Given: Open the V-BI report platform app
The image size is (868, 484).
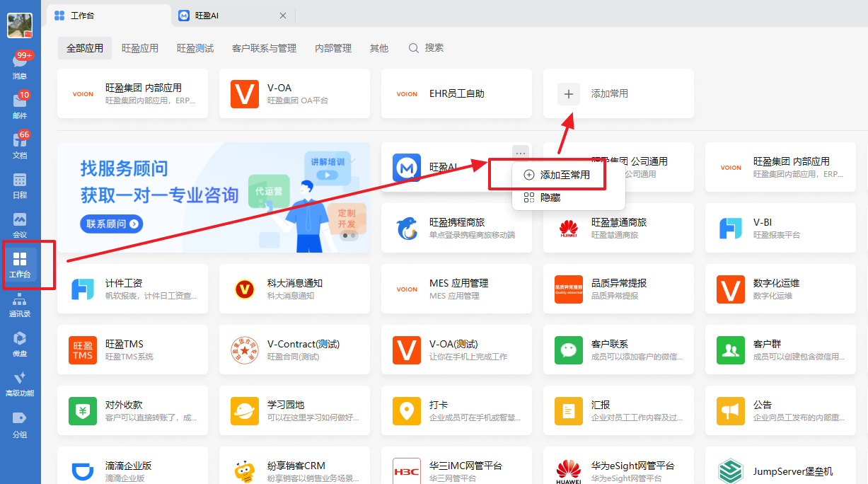Looking at the screenshot, I should pyautogui.click(x=781, y=228).
